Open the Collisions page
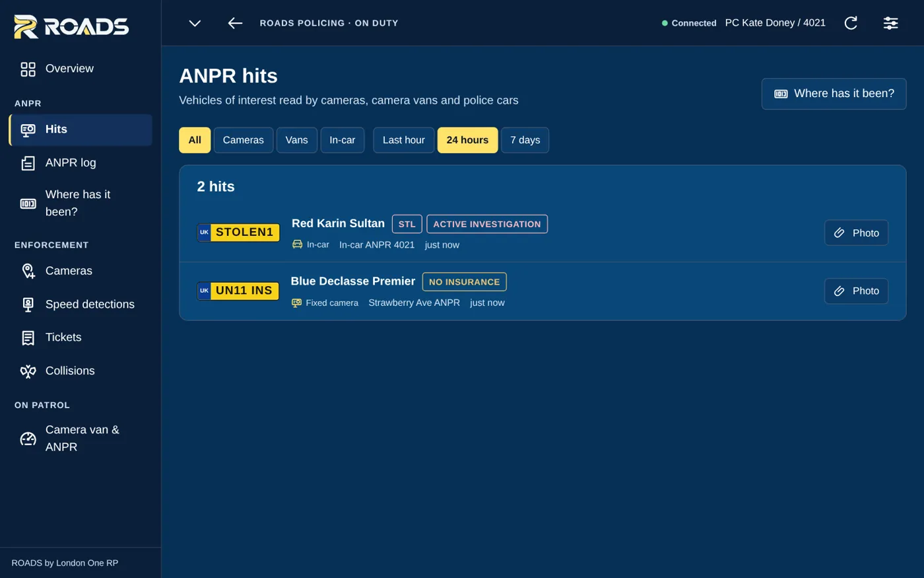This screenshot has height=578, width=924. (x=81, y=371)
